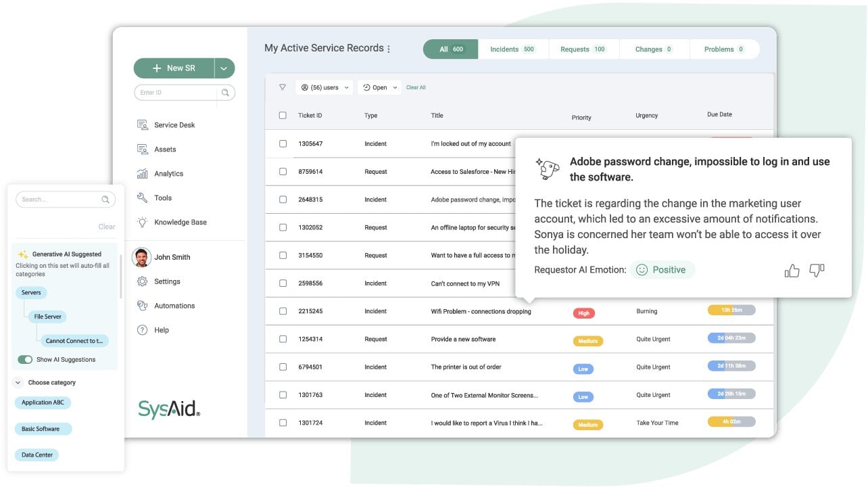Image resolution: width=868 pixels, height=487 pixels.
Task: Switch to the Incidents 500 tab
Action: point(512,49)
